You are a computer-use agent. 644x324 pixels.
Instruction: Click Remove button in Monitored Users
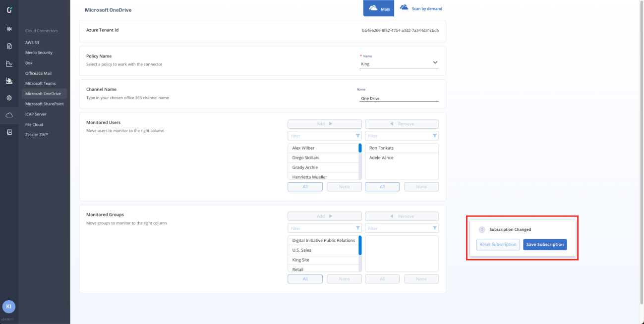coord(402,124)
